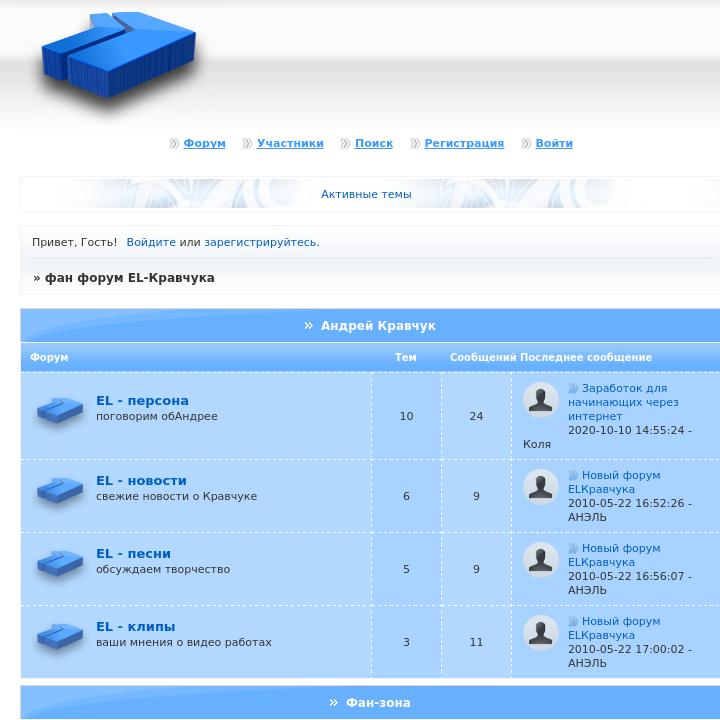Image resolution: width=720 pixels, height=720 pixels.
Task: Click topic count 5 for EL - песни
Action: tap(406, 569)
